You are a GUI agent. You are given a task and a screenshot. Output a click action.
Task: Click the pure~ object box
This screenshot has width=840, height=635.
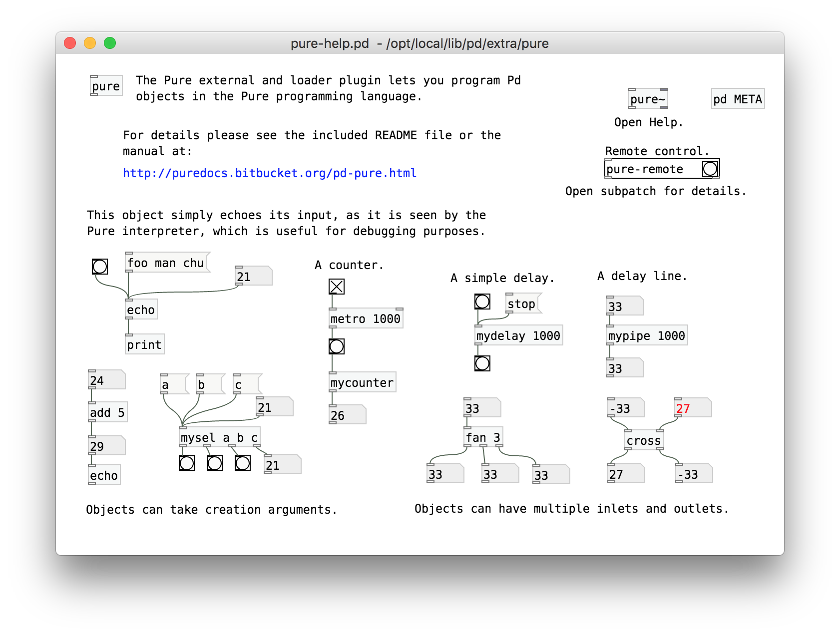[648, 99]
